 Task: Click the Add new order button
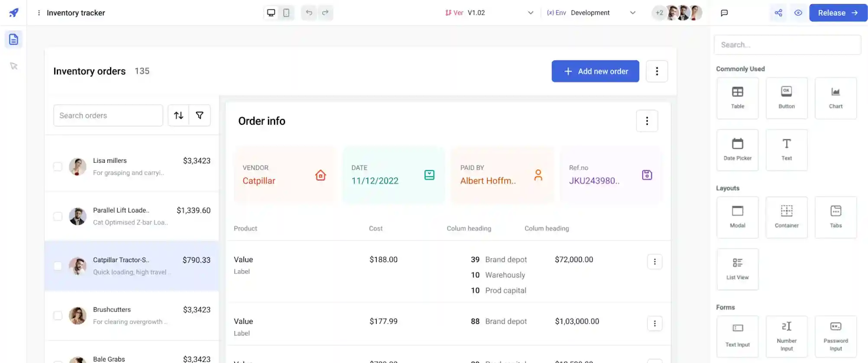[595, 71]
